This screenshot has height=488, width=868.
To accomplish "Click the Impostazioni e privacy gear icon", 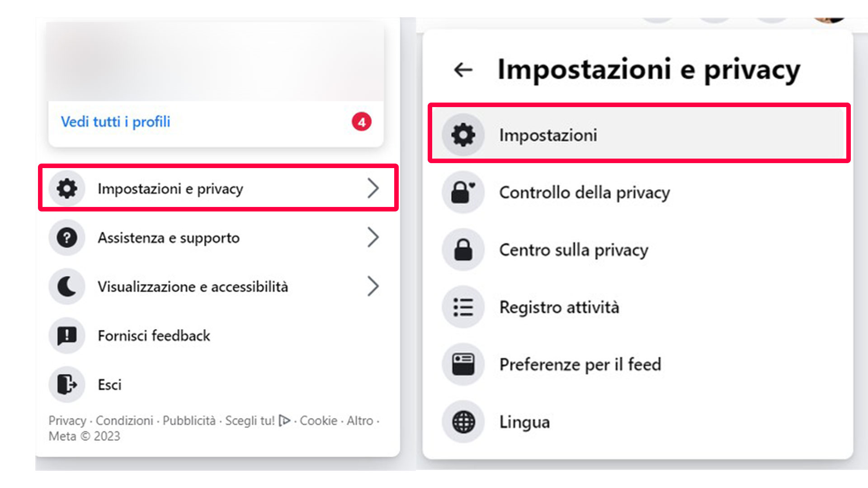I will [66, 188].
